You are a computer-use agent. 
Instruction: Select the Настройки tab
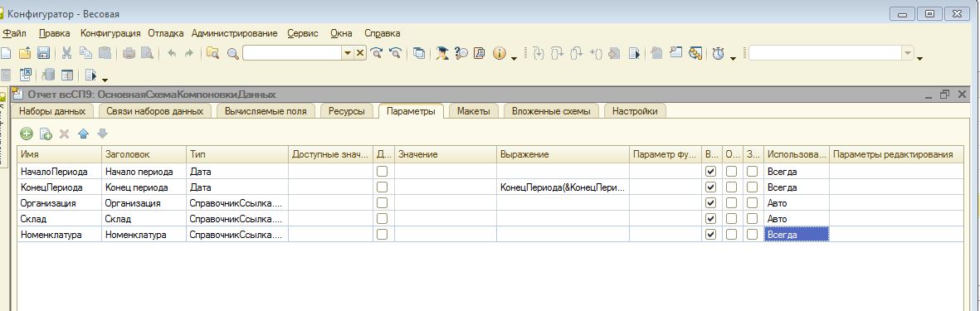click(x=634, y=111)
